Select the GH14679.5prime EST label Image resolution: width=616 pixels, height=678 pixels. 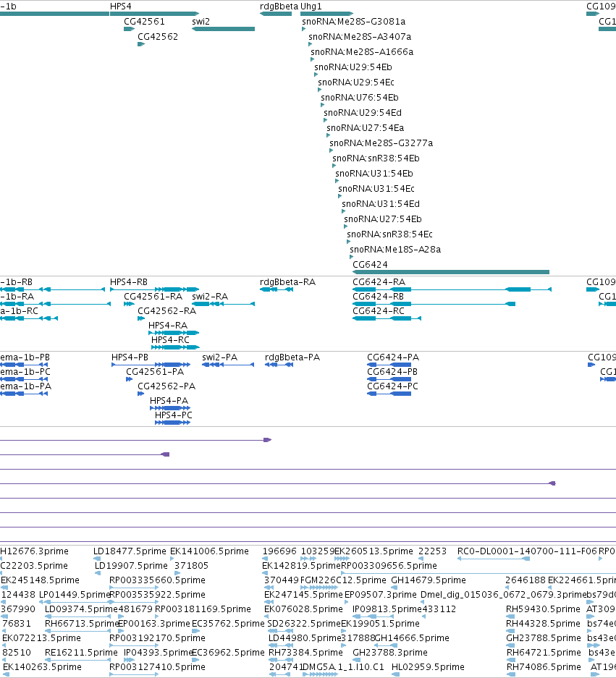click(429, 580)
